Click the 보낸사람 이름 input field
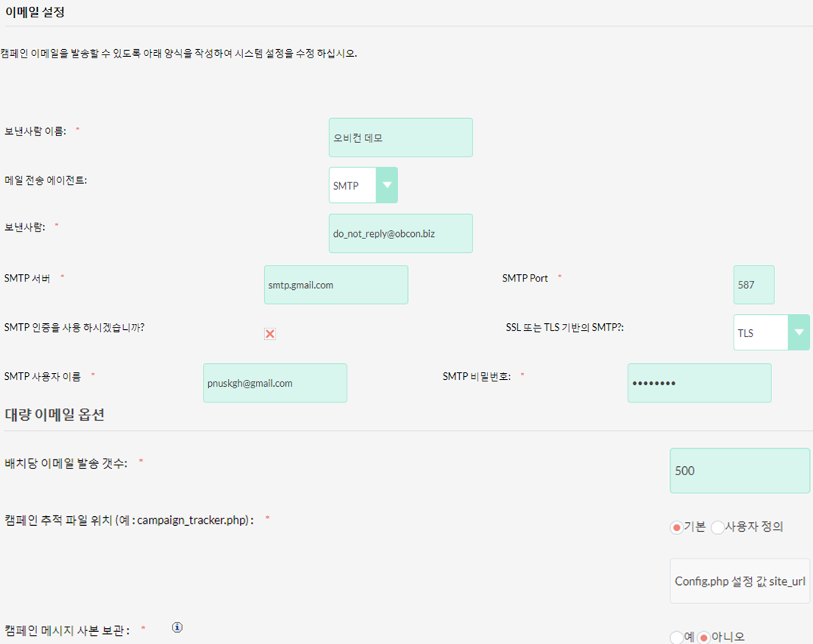813x644 pixels. tap(400, 138)
